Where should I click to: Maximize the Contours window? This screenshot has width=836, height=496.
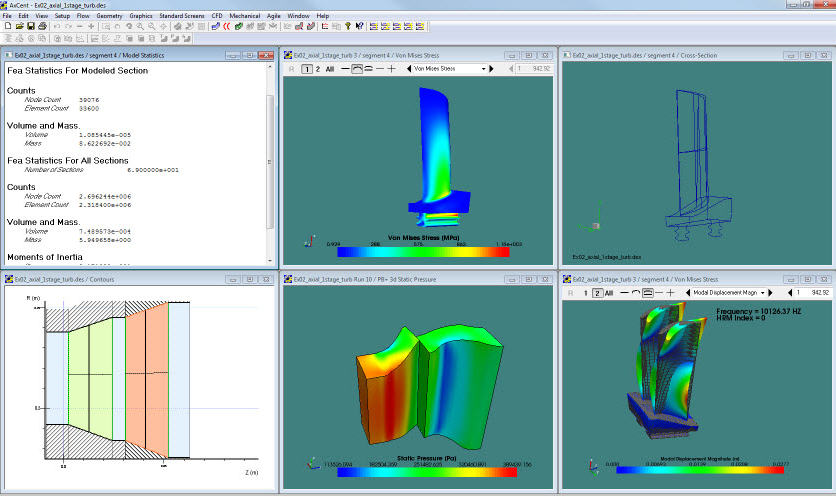click(x=250, y=279)
